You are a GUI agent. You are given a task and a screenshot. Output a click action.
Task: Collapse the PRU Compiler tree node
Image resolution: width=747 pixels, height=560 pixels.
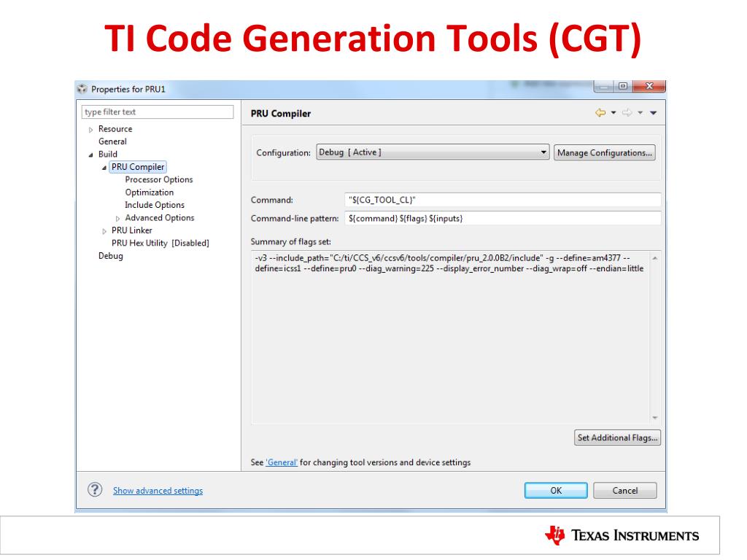[x=104, y=168]
